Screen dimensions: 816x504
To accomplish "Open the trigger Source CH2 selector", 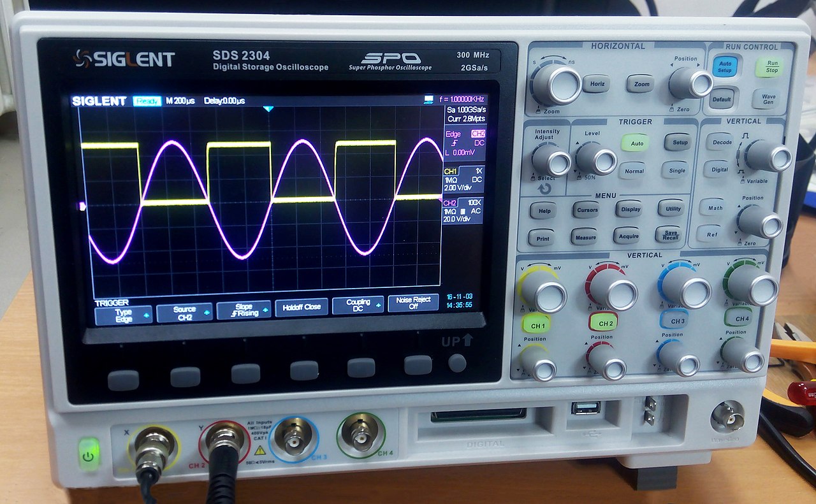I will (184, 313).
